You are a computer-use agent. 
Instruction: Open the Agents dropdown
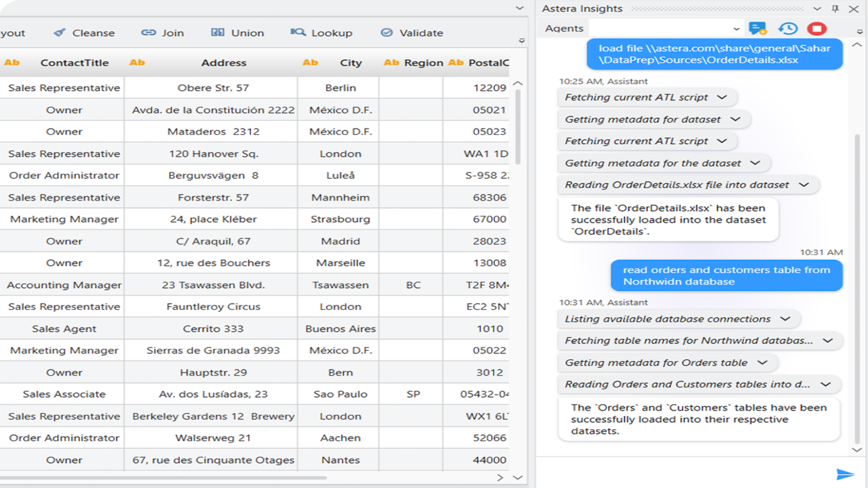point(736,28)
